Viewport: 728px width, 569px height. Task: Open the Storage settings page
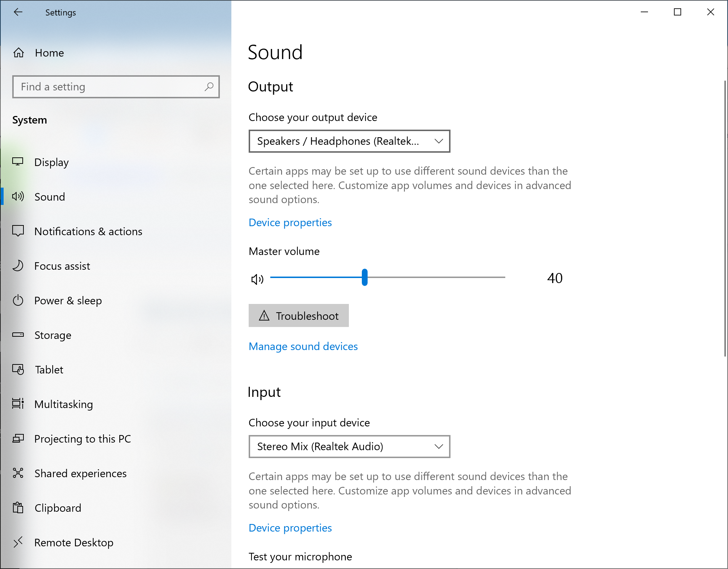tap(53, 335)
